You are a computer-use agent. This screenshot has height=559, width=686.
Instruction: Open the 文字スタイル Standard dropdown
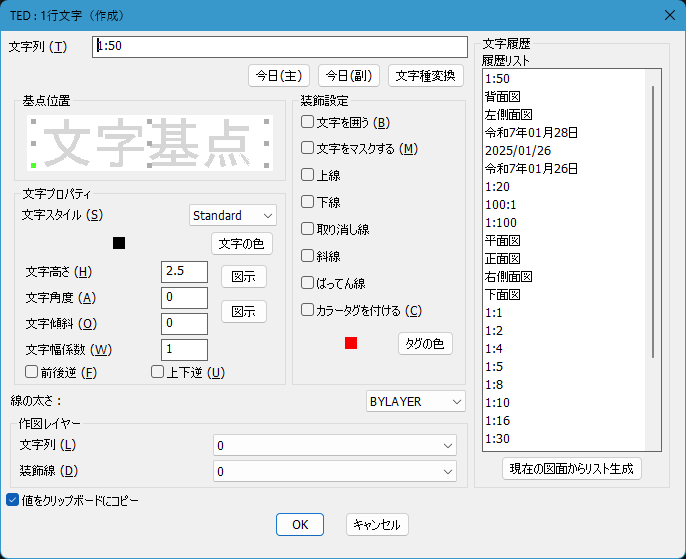233,215
